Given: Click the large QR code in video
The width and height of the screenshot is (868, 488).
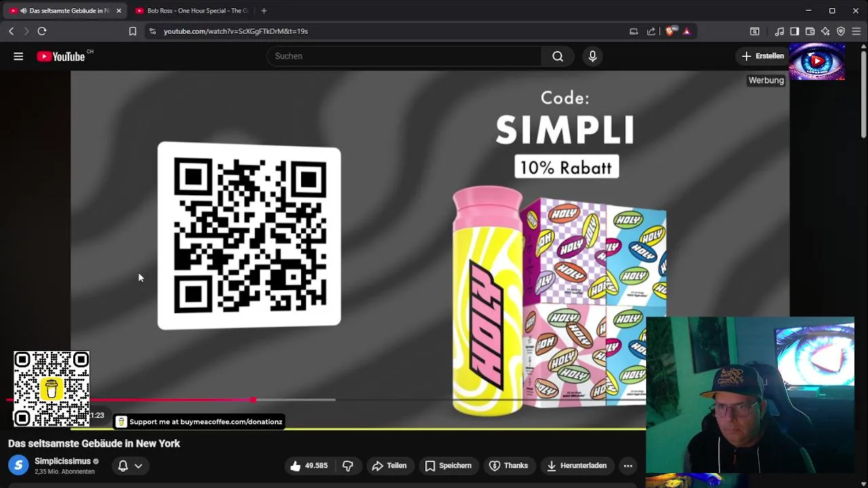Looking at the screenshot, I should 250,236.
